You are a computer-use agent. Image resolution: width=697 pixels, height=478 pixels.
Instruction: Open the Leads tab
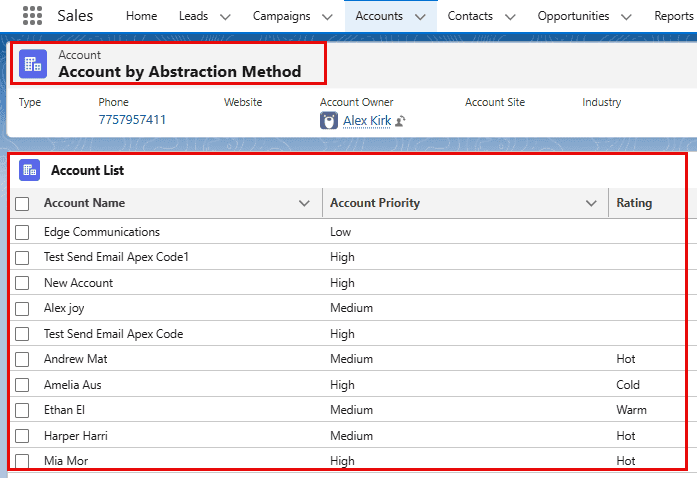coord(193,16)
